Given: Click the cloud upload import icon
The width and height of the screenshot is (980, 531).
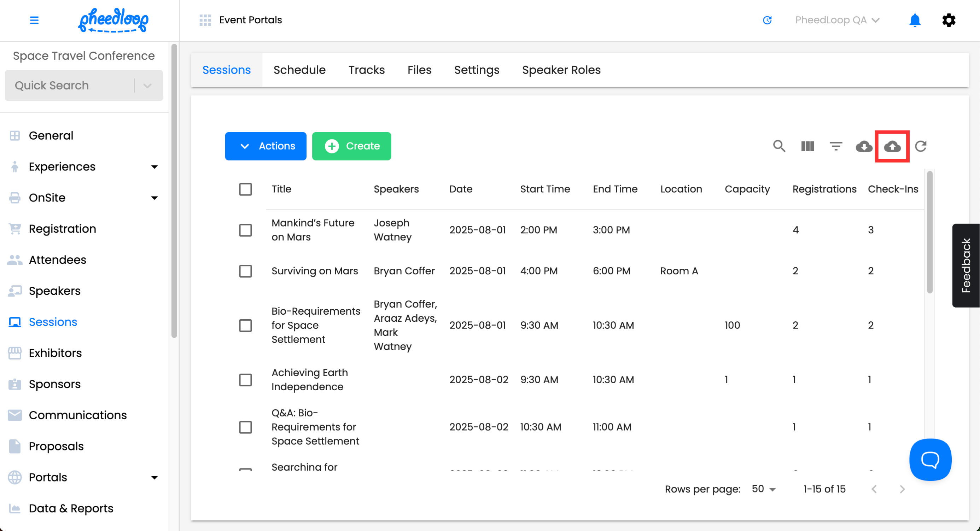Looking at the screenshot, I should (892, 146).
